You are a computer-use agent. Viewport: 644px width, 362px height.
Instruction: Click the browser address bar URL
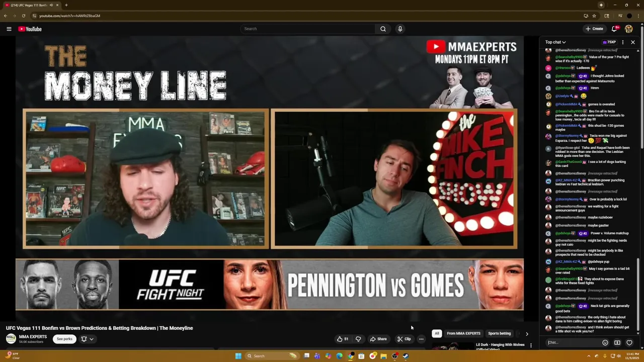[x=69, y=16]
